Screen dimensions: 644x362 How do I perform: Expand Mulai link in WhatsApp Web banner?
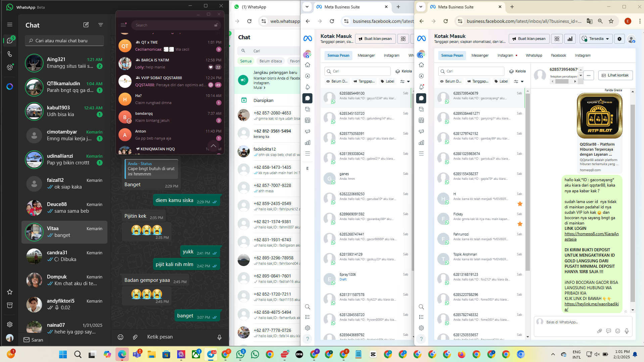tap(259, 88)
